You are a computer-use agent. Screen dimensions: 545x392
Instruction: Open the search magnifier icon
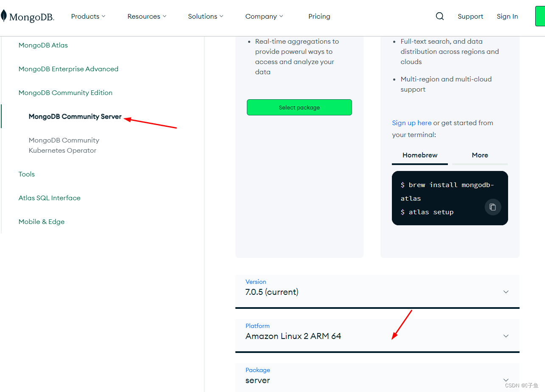click(x=440, y=16)
